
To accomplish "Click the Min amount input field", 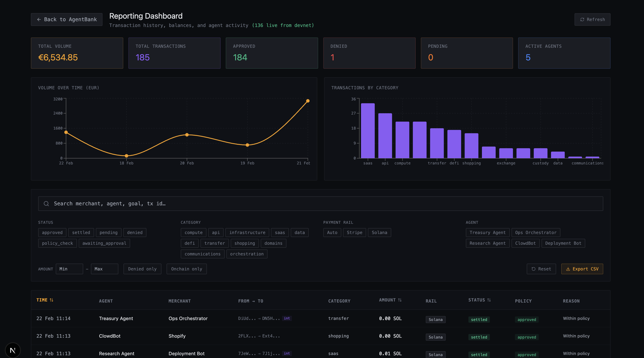I will (x=69, y=269).
